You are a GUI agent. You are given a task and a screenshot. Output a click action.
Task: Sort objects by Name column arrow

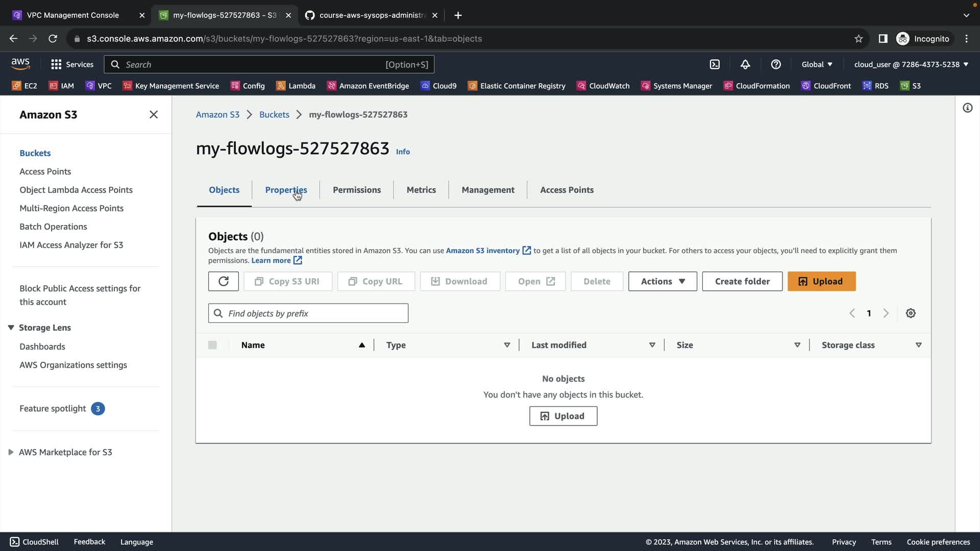(362, 345)
